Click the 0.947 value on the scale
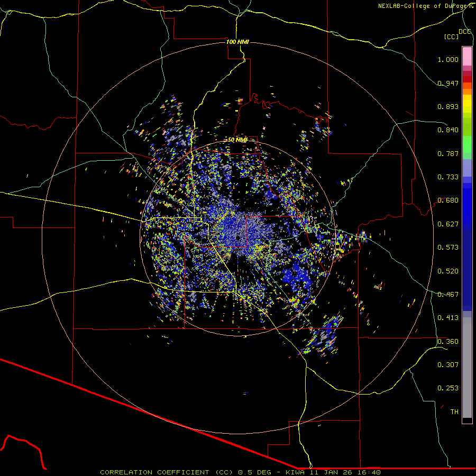Image resolution: width=476 pixels, height=476 pixels. click(x=448, y=83)
